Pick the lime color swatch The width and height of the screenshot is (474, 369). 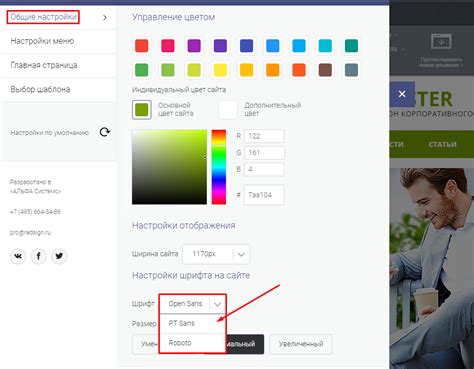[x=194, y=70]
